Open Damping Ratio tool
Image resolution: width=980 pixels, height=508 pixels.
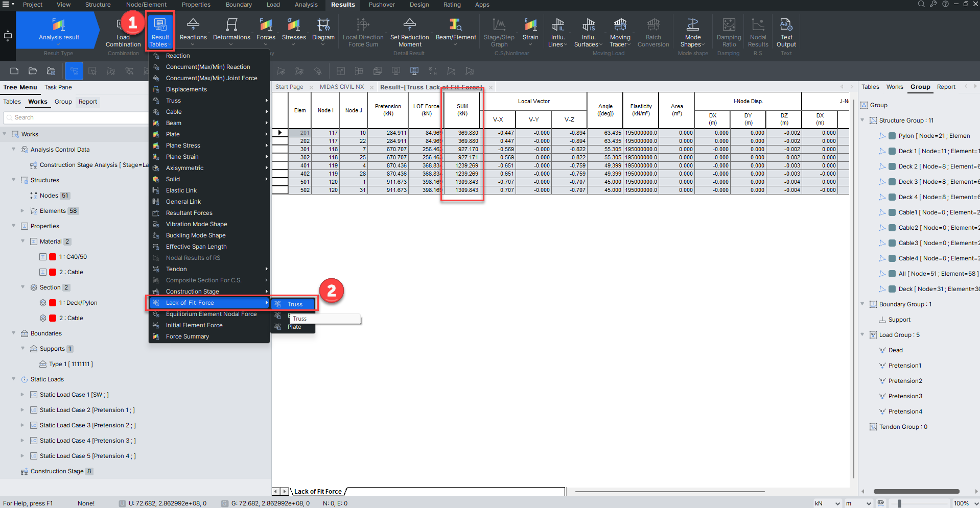[x=729, y=32]
